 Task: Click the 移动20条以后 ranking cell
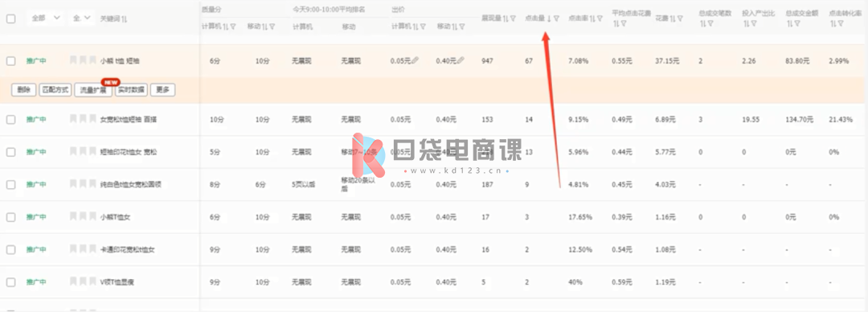359,184
